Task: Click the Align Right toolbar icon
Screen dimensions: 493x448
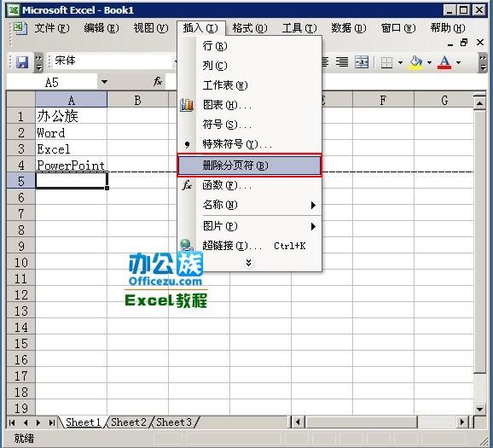Action: [x=342, y=62]
